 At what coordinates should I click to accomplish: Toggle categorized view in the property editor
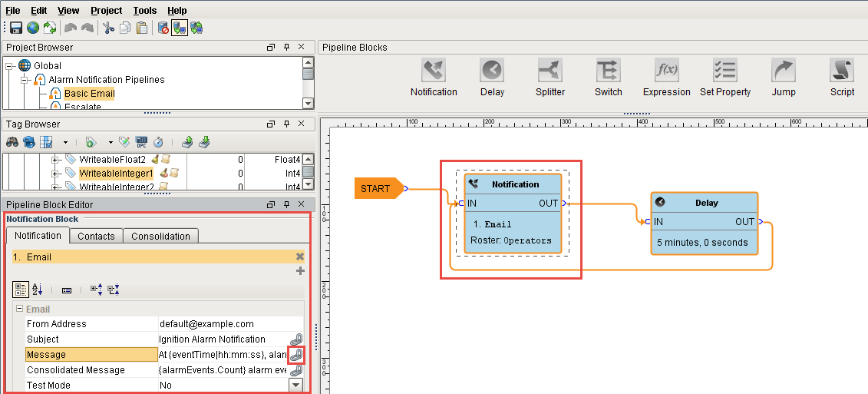click(21, 290)
